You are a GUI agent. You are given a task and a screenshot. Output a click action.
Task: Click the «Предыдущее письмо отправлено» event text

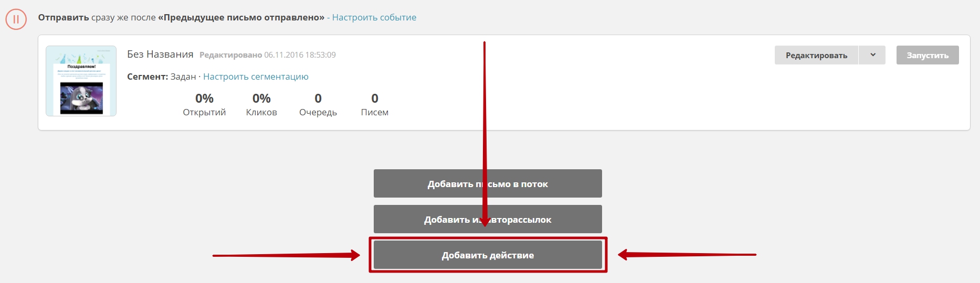pos(241,17)
